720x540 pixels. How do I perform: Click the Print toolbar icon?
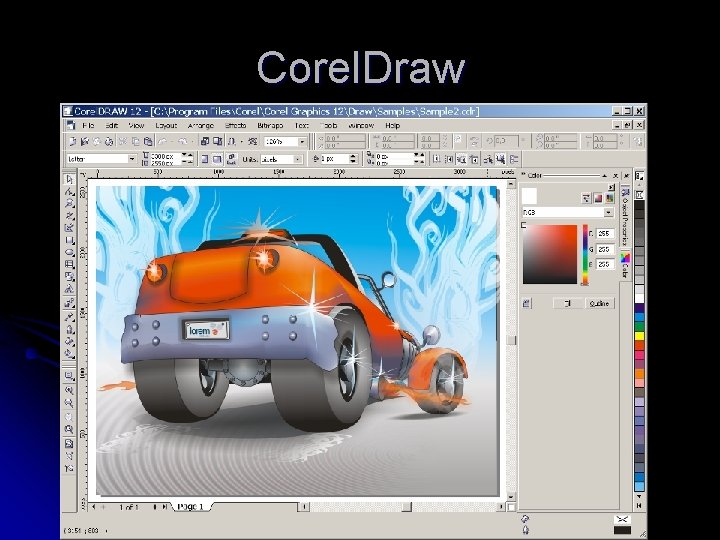pos(109,141)
